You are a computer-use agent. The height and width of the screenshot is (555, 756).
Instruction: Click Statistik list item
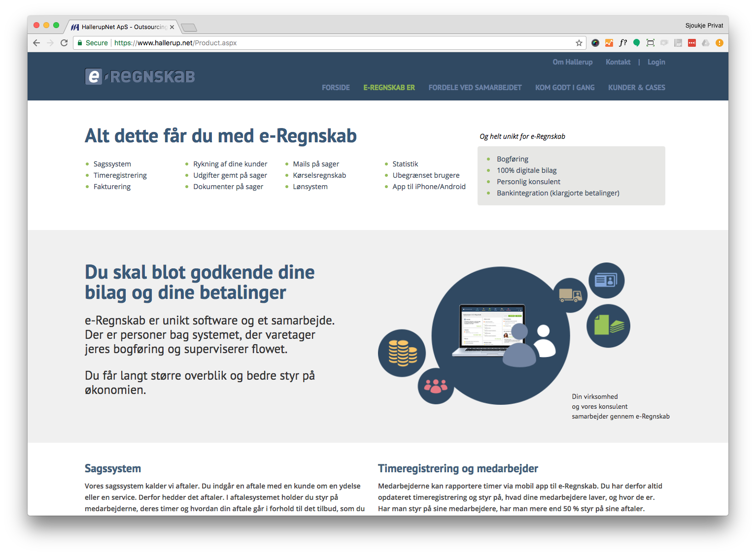coord(405,164)
